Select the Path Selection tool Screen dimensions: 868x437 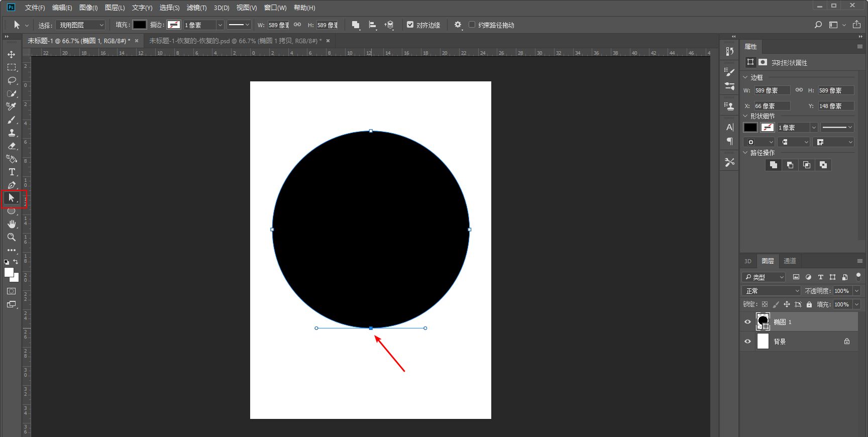point(12,198)
